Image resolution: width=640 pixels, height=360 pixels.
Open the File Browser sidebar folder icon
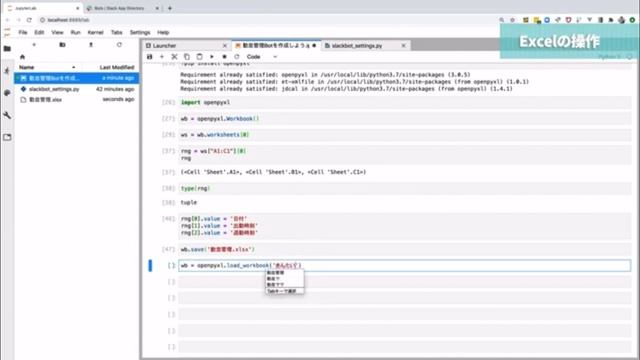click(x=7, y=49)
